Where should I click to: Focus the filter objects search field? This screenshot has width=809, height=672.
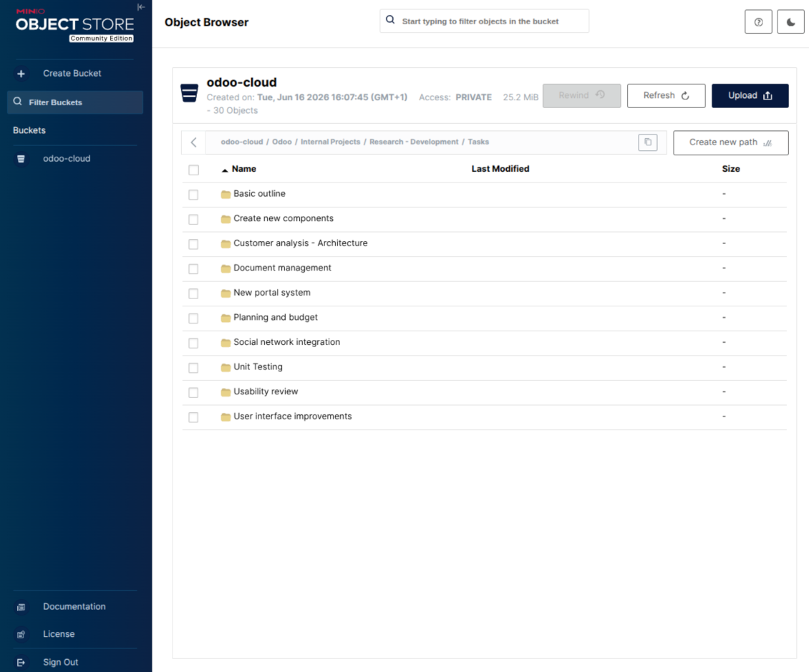click(484, 21)
